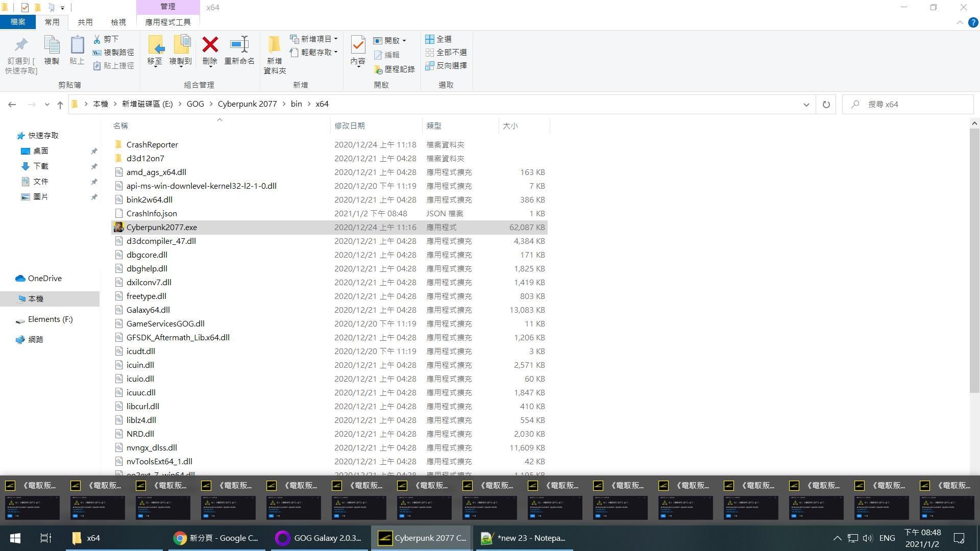Expand the address bar history dropdown
Viewport: 980px width, 551px height.
pos(806,104)
